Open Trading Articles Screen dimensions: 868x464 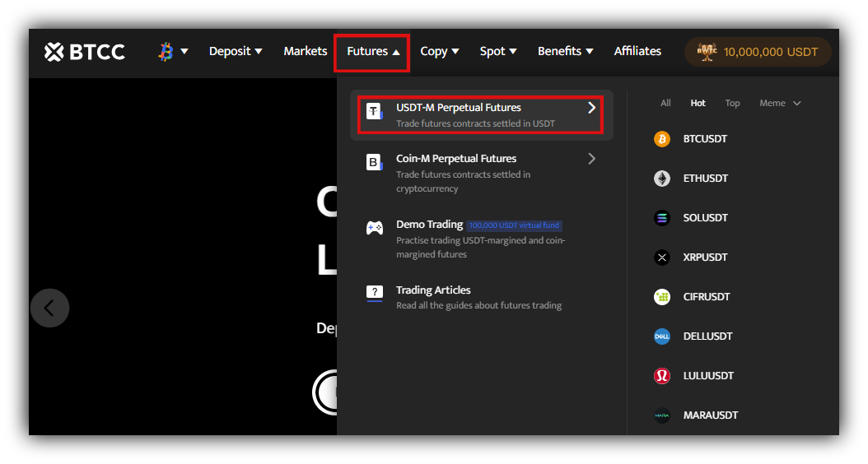coord(481,297)
